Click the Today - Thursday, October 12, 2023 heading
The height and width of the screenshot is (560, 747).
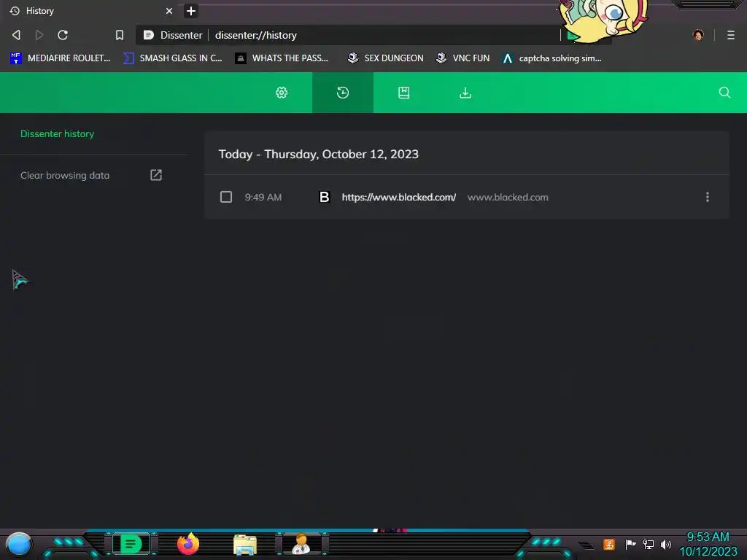pyautogui.click(x=318, y=155)
